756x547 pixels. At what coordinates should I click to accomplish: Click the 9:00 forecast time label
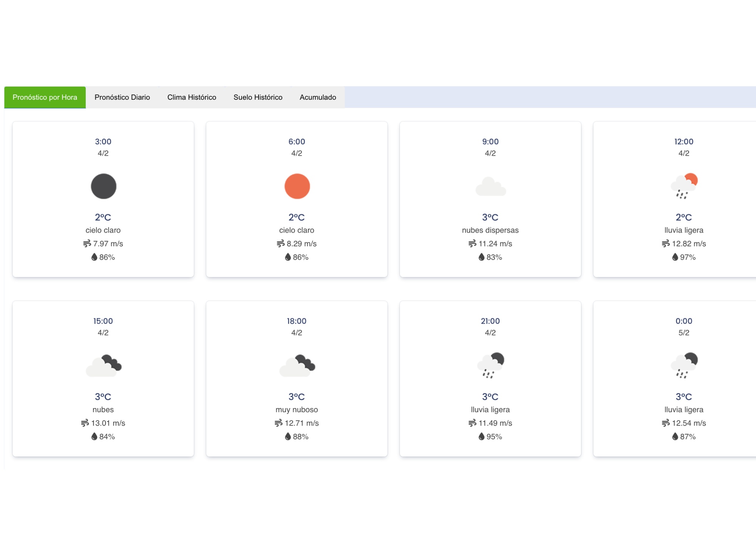(x=490, y=142)
